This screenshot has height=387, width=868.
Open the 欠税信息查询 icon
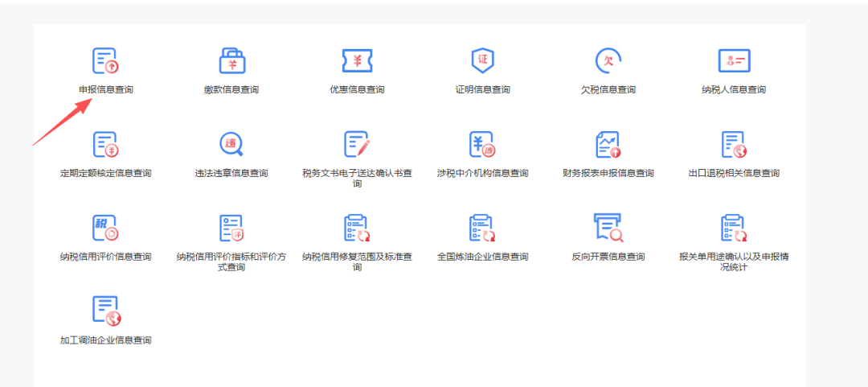pyautogui.click(x=608, y=61)
